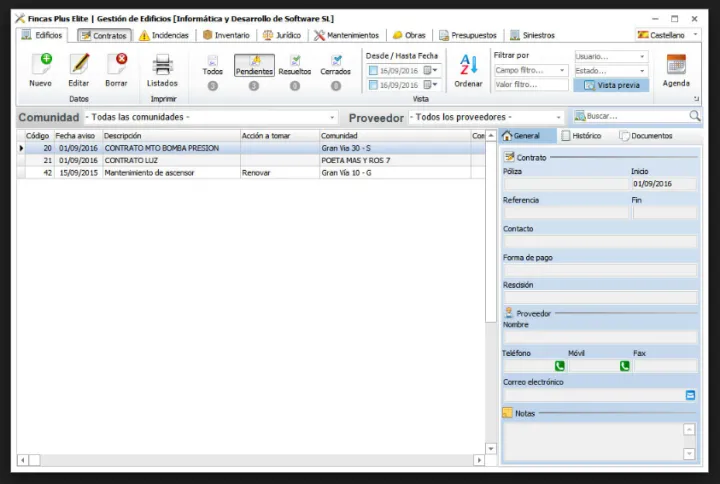Click the blue email icon in Correo electrónico

click(x=690, y=395)
